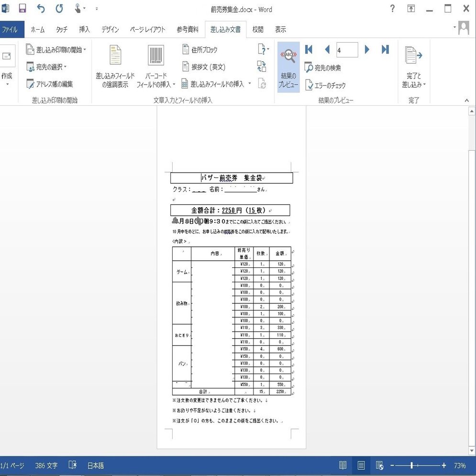Screen dimensions: 476x476
Task: Zoom in with plus button
Action: point(444,465)
